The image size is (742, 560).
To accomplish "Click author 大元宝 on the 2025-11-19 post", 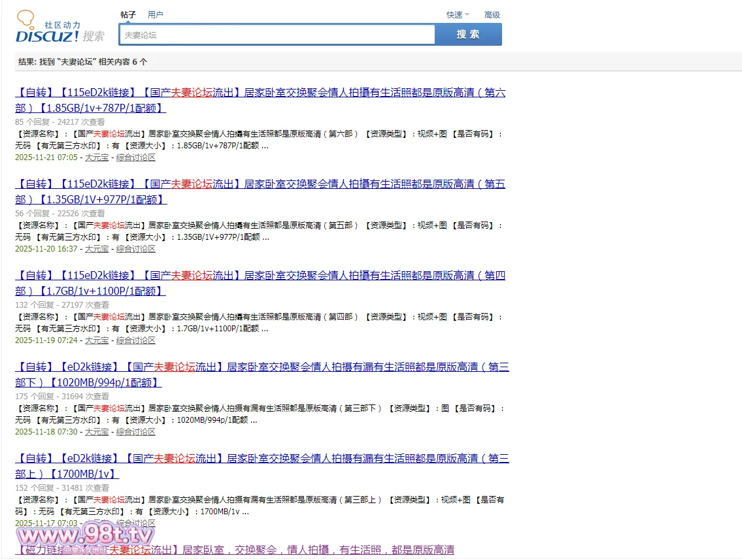I will click(97, 340).
